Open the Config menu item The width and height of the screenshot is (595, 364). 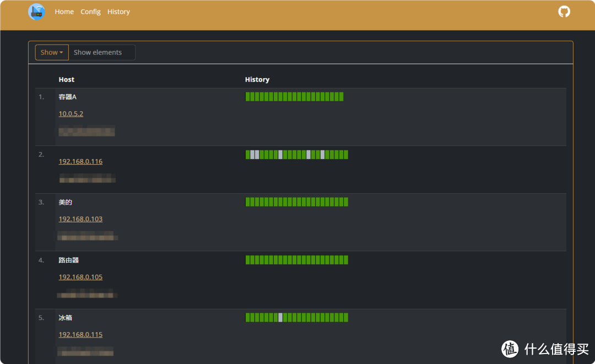coord(90,12)
